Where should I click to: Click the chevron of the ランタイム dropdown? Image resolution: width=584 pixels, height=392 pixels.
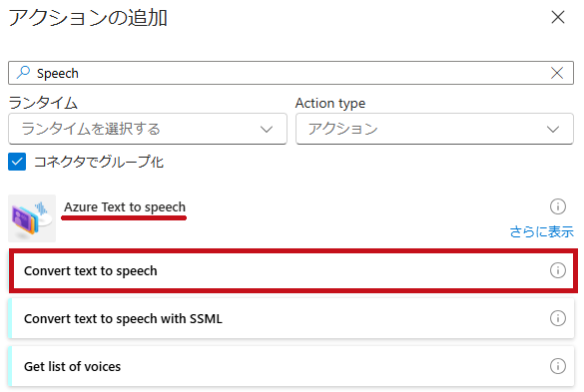point(267,130)
